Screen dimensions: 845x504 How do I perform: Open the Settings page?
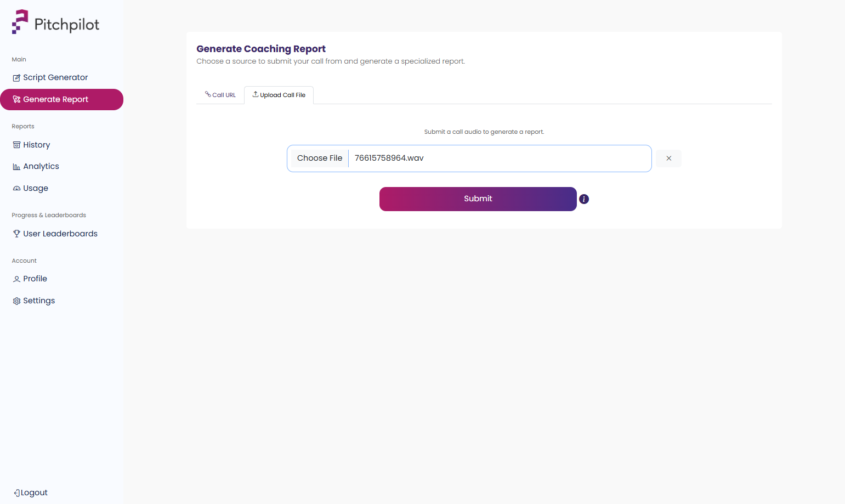click(61, 301)
